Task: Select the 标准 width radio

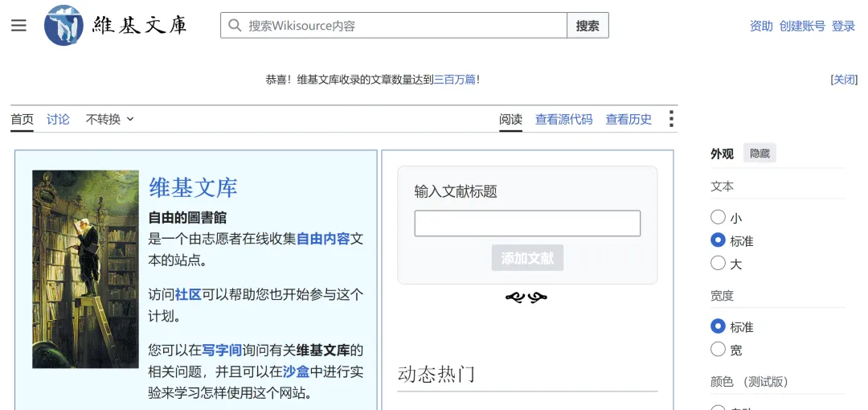Action: (718, 326)
